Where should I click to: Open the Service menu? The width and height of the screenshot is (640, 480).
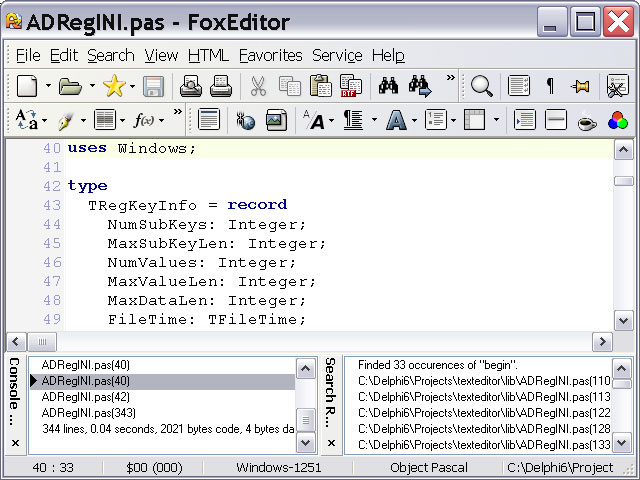click(337, 55)
